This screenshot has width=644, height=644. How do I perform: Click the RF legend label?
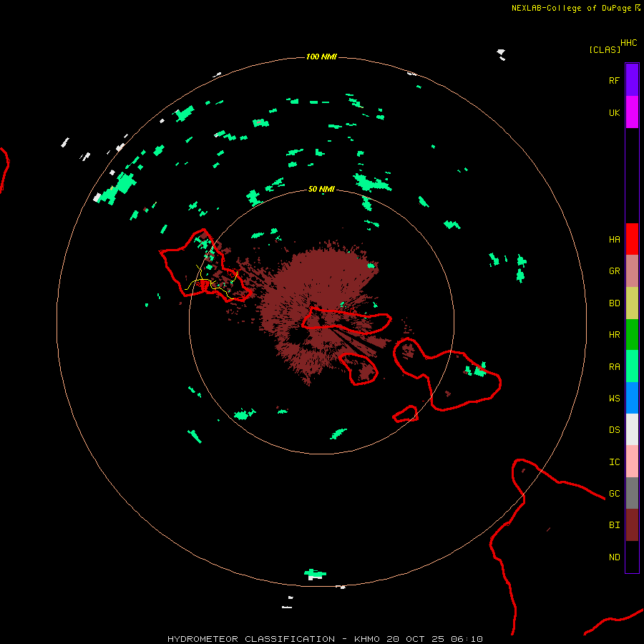tap(614, 80)
